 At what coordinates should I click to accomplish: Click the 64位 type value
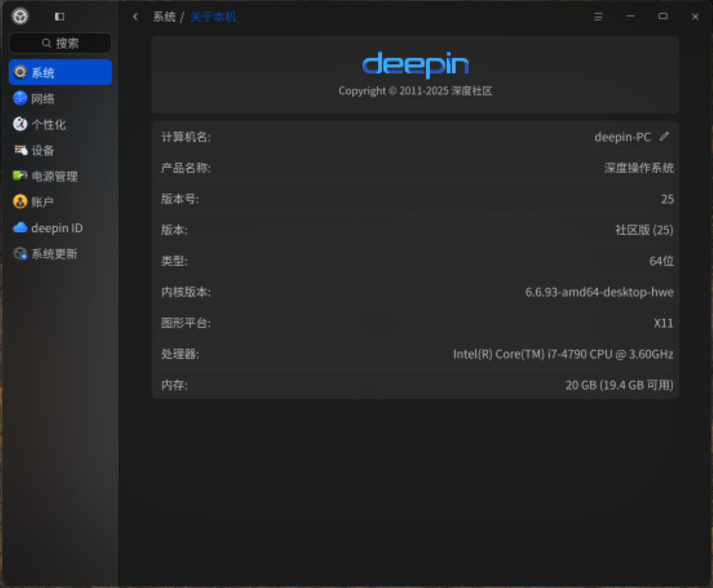pos(661,261)
